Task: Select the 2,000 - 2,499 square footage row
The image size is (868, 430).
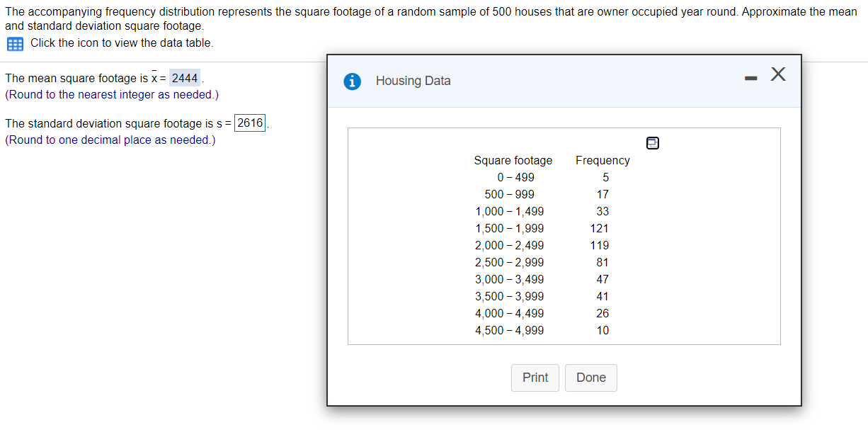Action: pos(512,245)
